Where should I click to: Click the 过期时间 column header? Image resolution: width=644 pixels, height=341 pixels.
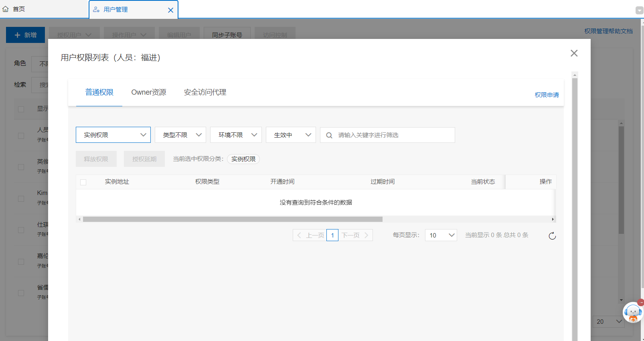tap(383, 182)
